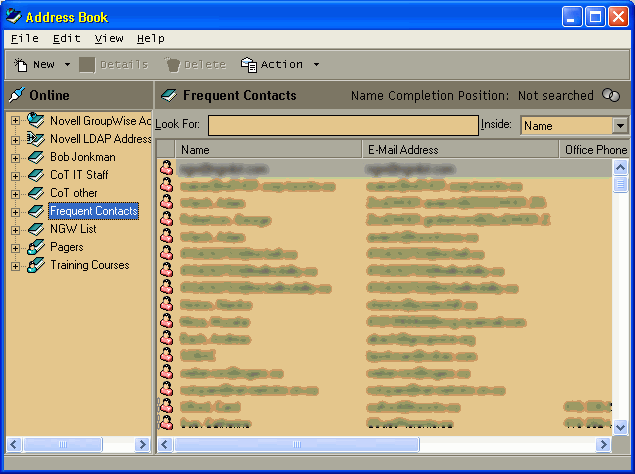
Task: Expand the Novell GroupWise Address Book node
Action: 15,120
